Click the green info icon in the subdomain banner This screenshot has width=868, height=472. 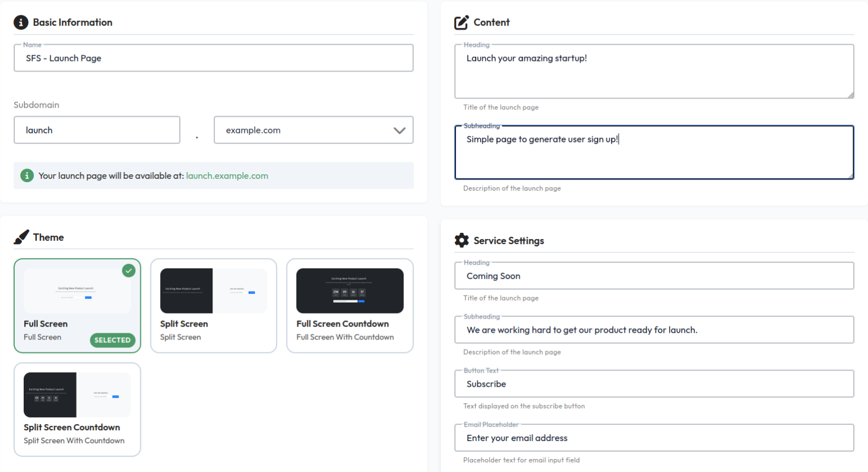pos(26,175)
